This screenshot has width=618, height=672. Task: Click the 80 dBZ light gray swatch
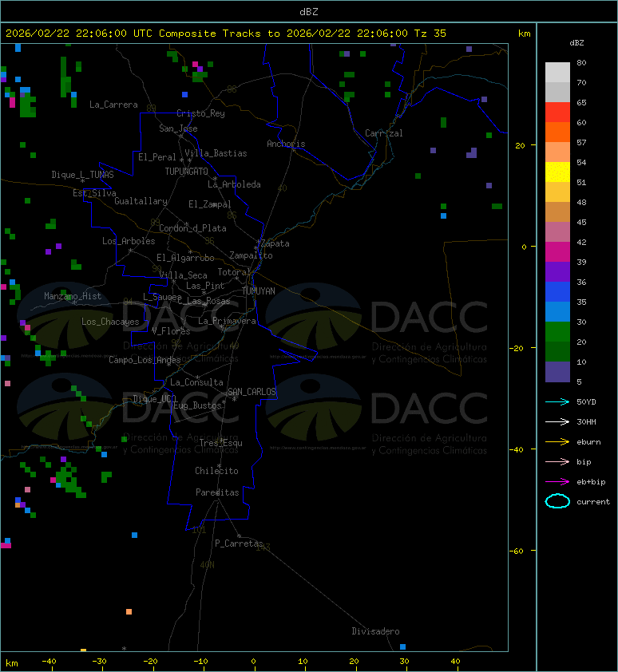pyautogui.click(x=557, y=72)
